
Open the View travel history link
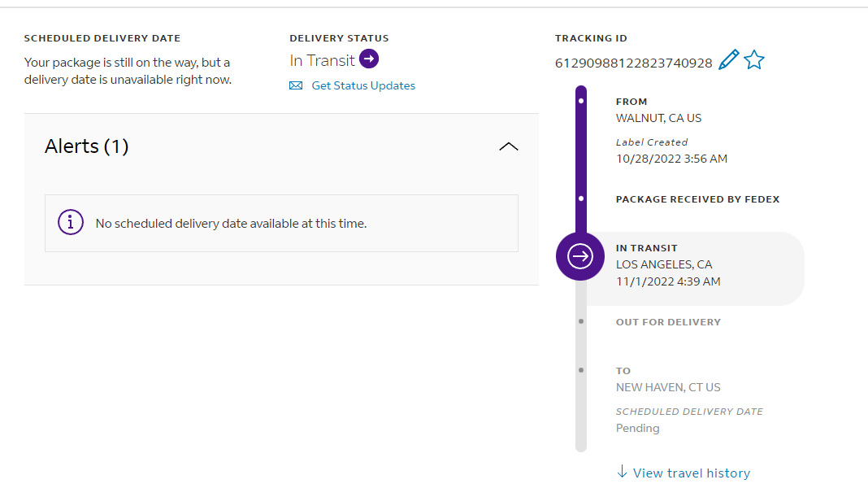691,473
